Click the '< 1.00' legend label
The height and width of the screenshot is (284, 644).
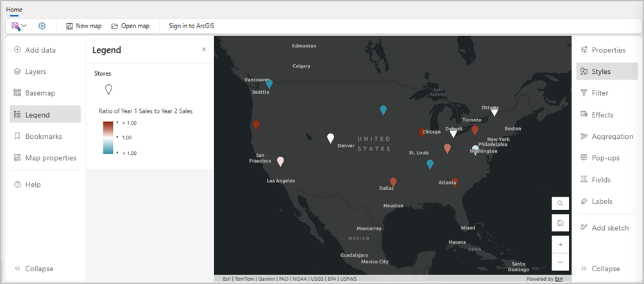coord(130,153)
